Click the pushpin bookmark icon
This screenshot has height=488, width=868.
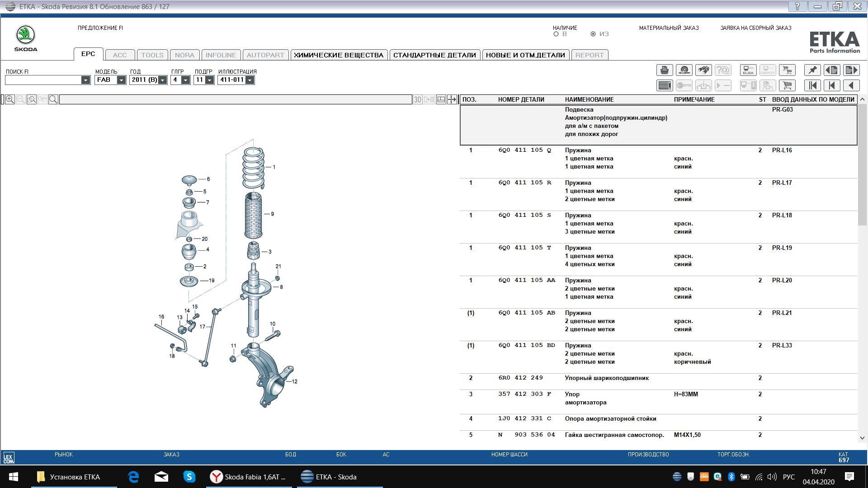pyautogui.click(x=812, y=70)
